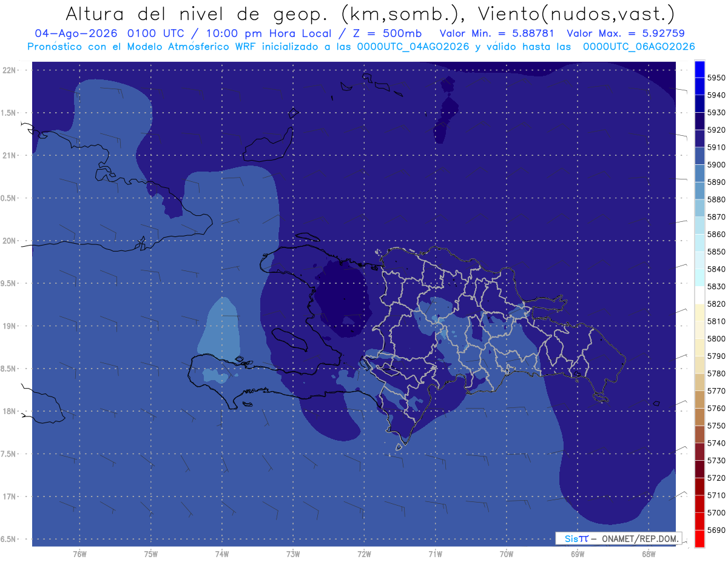
Task: Select the 'Valor Max. = 5.92759' text
Action: (x=625, y=33)
